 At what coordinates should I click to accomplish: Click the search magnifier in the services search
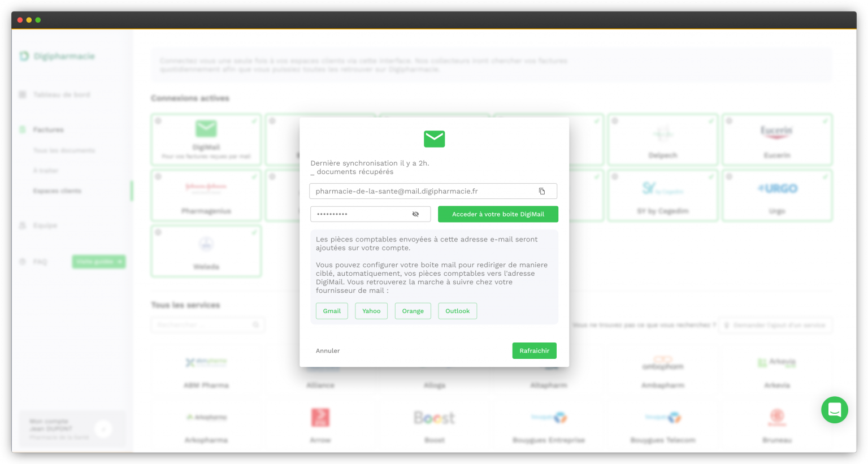click(256, 325)
